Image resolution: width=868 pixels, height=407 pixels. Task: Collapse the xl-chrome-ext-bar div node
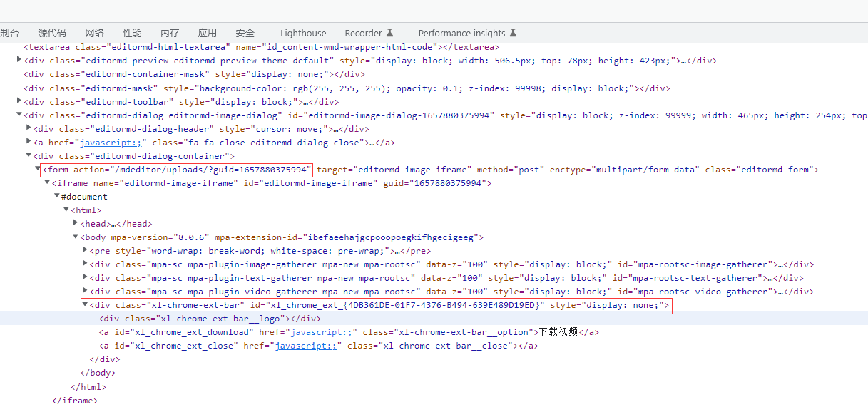pos(85,305)
